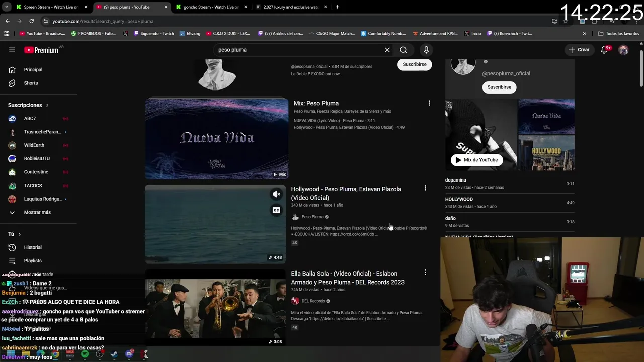This screenshot has width=644, height=362.
Task: Toggle captions on the Hollywood preview
Action: pyautogui.click(x=276, y=210)
